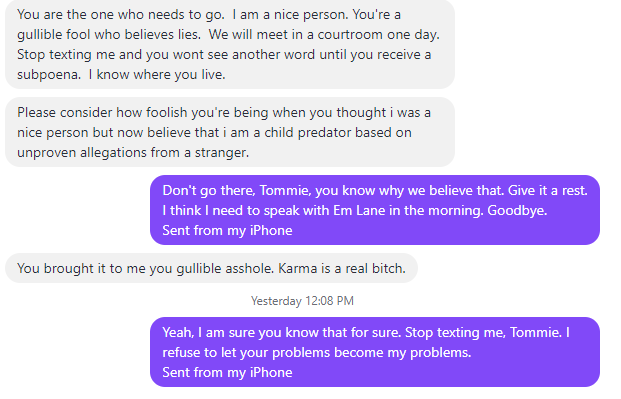Screen dimensions: 621x399
Task: Click 'unproven allegations from a stranger' text
Action: click(x=133, y=152)
